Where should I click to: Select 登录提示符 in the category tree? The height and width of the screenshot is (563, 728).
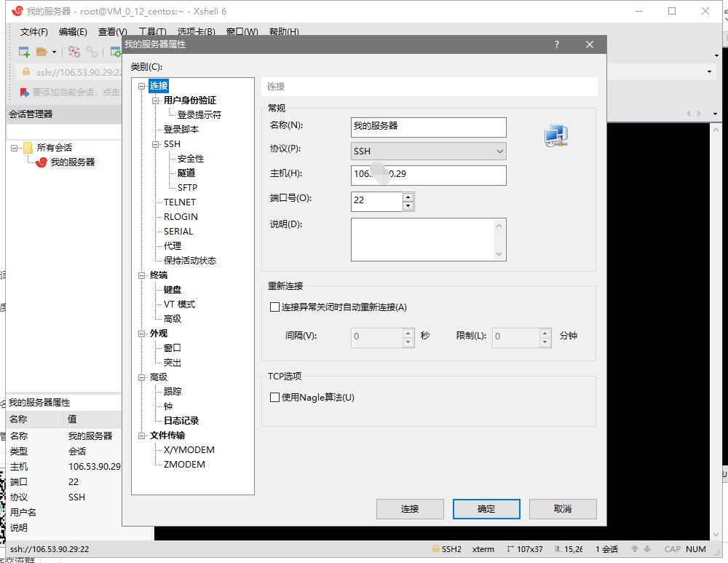pyautogui.click(x=199, y=115)
